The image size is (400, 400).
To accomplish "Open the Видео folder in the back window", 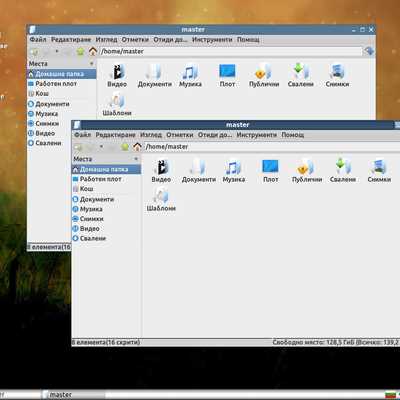I will pos(117,76).
